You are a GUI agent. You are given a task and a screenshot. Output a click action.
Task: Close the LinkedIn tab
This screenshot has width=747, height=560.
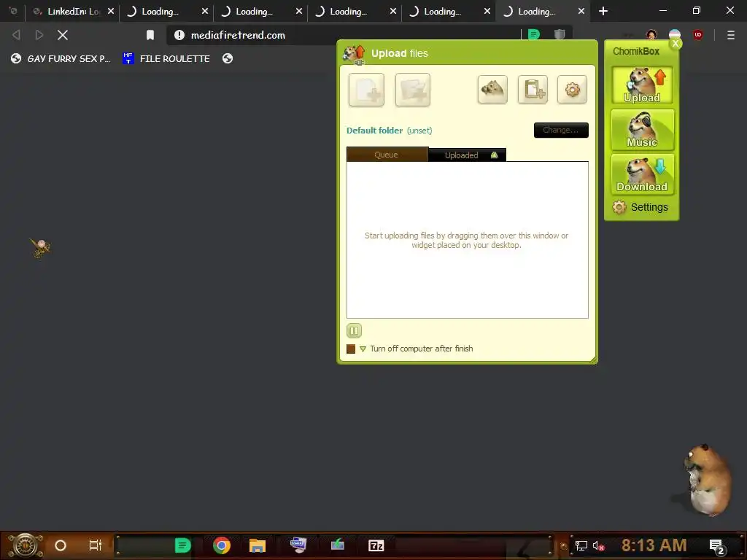point(111,11)
